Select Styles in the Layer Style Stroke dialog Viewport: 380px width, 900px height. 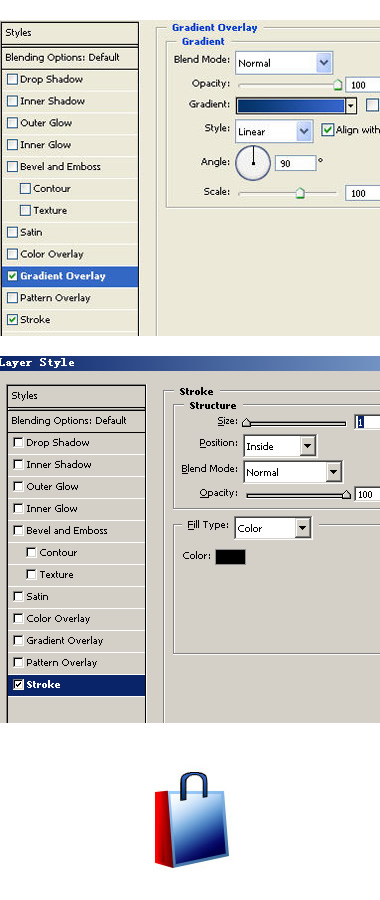pyautogui.click(x=76, y=396)
